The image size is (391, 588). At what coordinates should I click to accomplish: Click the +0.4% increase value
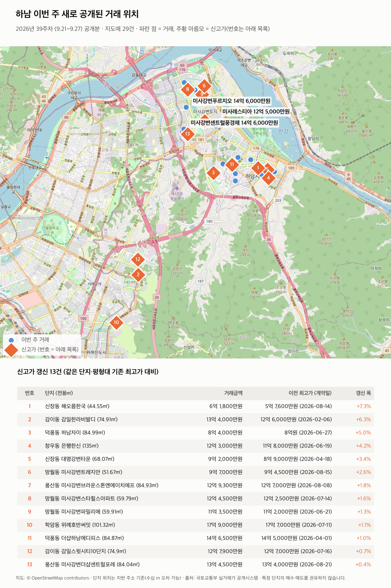(x=363, y=565)
